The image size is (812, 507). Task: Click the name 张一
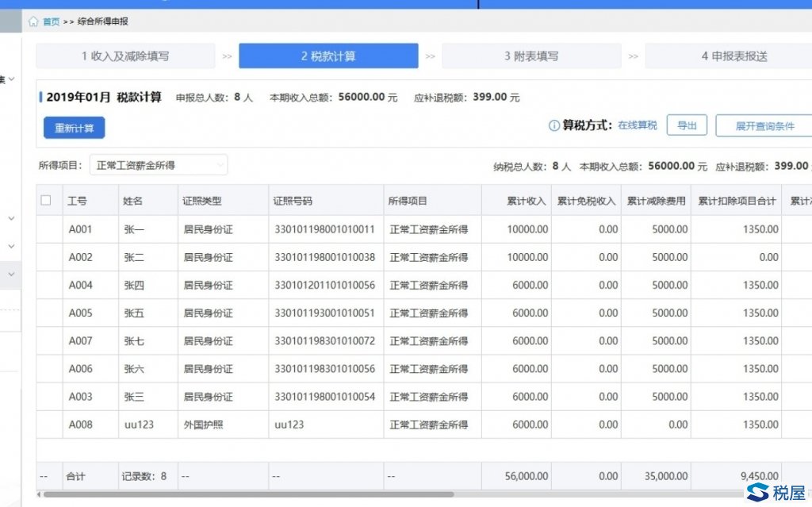tap(134, 229)
